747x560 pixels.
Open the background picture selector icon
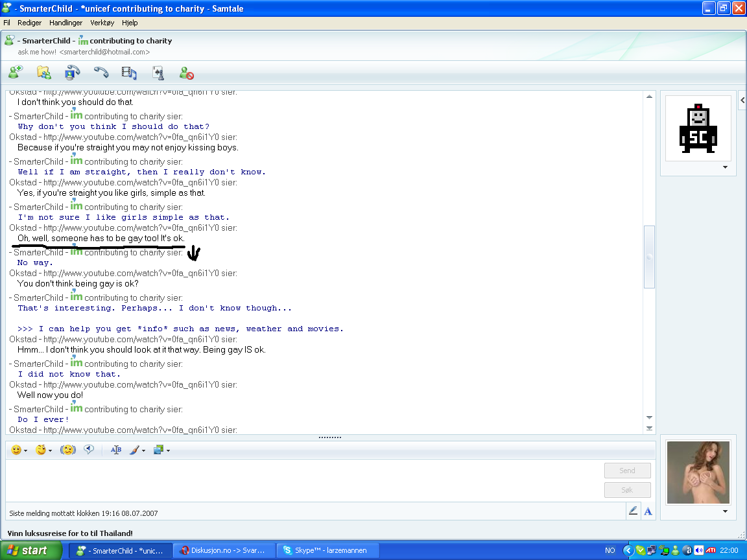[158, 450]
